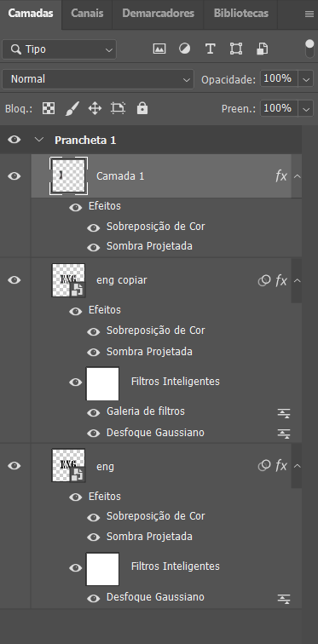318x644 pixels.
Task: Collapse the Prancheta 1 artboard group
Action: (39, 140)
